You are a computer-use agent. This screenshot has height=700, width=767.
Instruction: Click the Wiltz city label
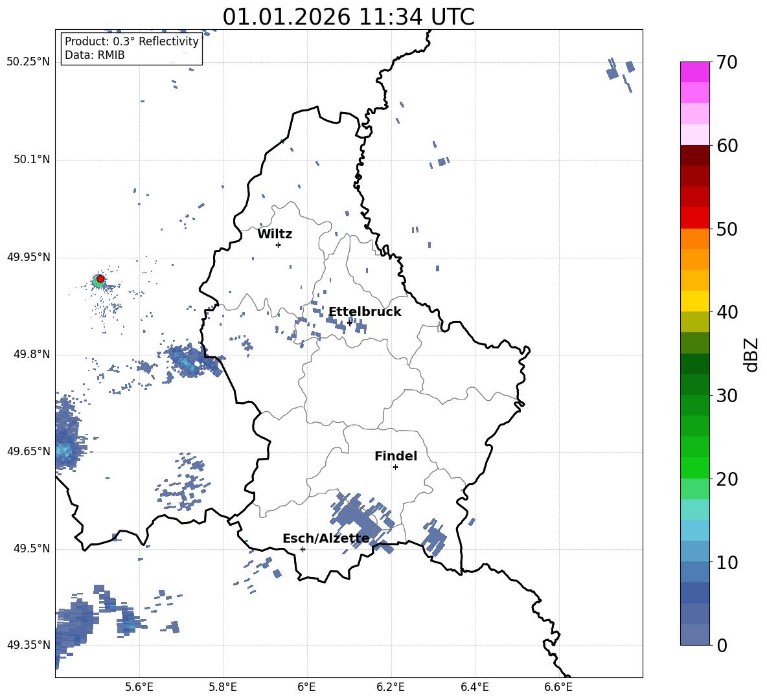[275, 234]
